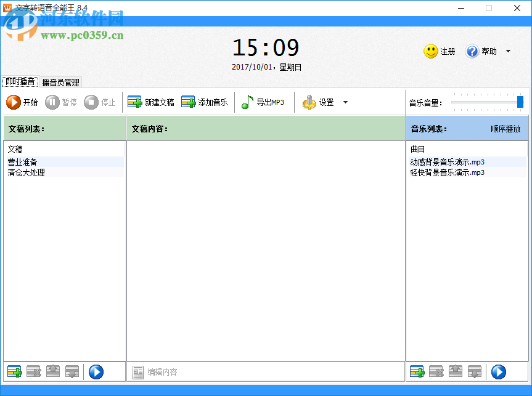Click the delete icon below the music list

tap(436, 371)
